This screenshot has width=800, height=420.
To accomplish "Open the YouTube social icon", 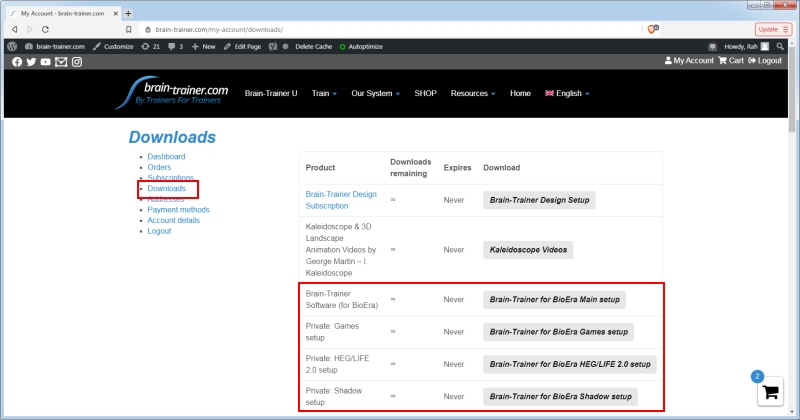I will pos(45,62).
